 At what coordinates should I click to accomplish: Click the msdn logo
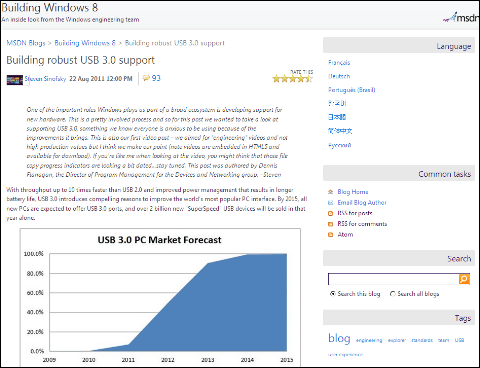462,17
